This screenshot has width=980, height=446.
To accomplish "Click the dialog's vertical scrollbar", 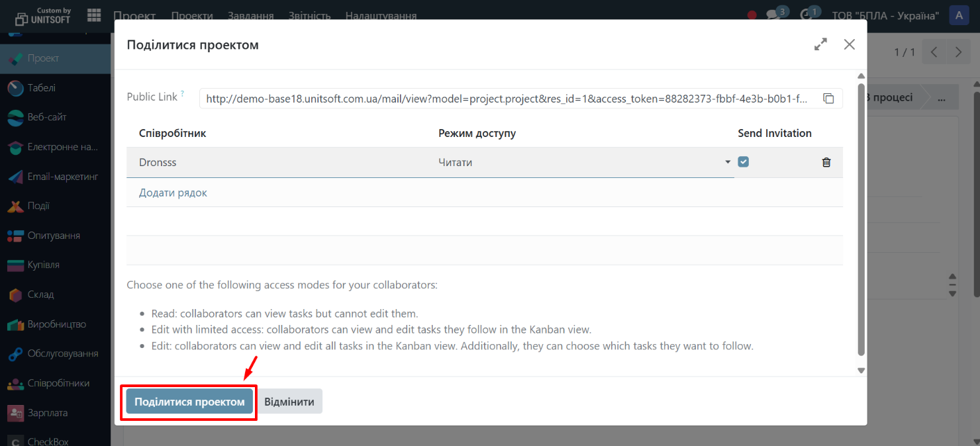I will tap(861, 218).
